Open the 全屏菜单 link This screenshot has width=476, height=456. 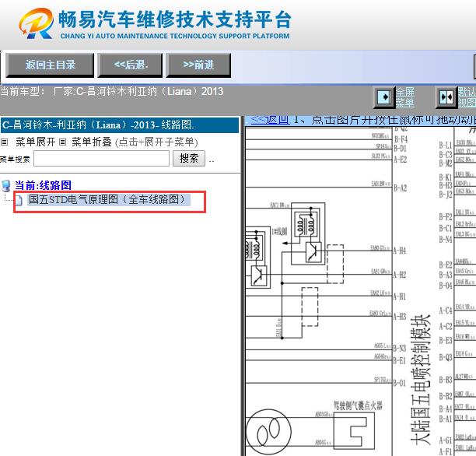pyautogui.click(x=405, y=97)
